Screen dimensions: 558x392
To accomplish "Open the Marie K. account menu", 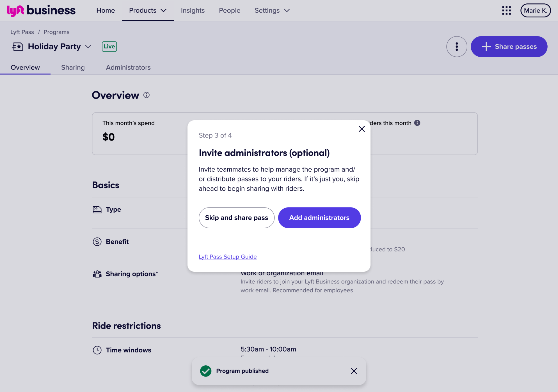I will click(535, 11).
